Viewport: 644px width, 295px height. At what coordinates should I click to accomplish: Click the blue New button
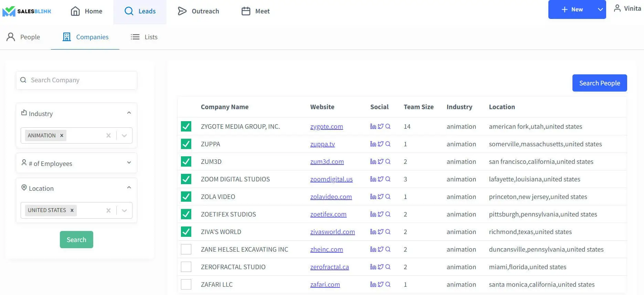click(x=572, y=9)
